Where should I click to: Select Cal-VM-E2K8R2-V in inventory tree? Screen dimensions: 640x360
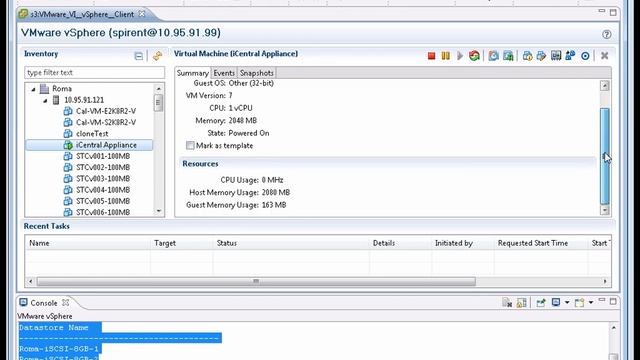click(106, 111)
